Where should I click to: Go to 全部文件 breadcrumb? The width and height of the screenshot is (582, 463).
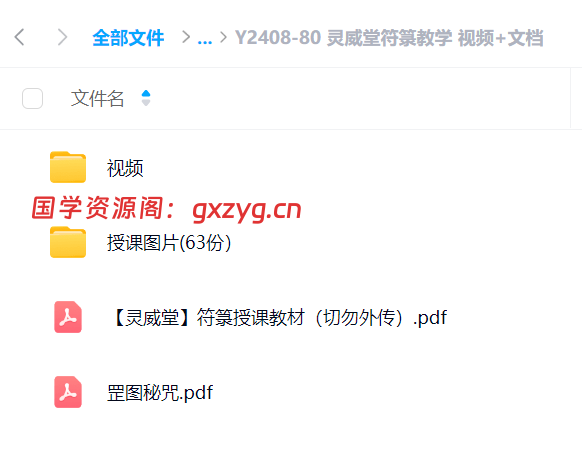tap(128, 38)
